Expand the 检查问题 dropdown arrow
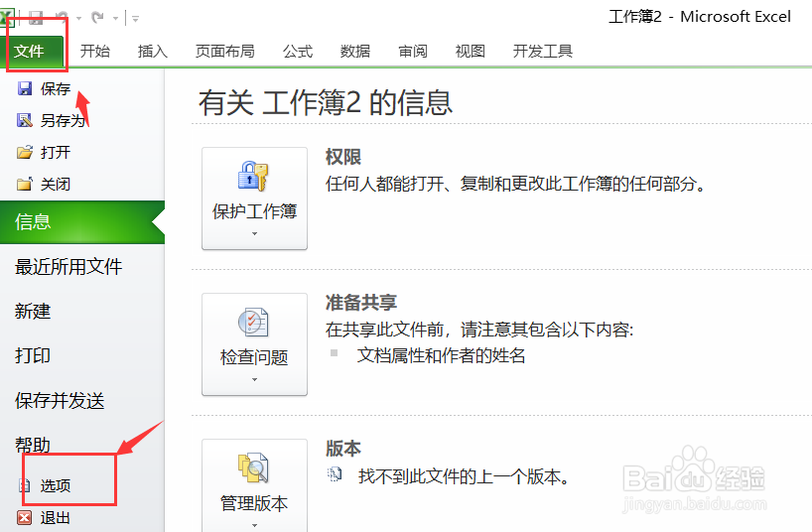 coord(254,380)
